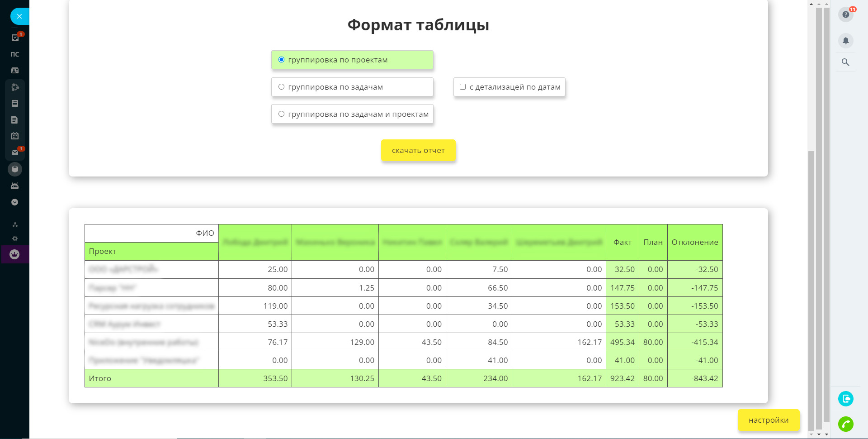Expand the sidebar chevron-down circle icon
Screen dimensions: 868x439
(15, 202)
